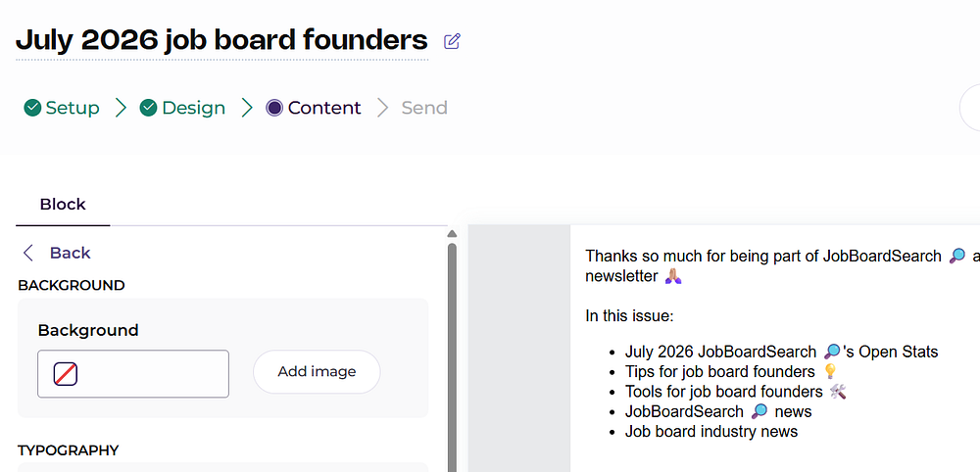Click the edit pencil icon beside campaign title
The height and width of the screenshot is (472, 980).
[x=452, y=42]
